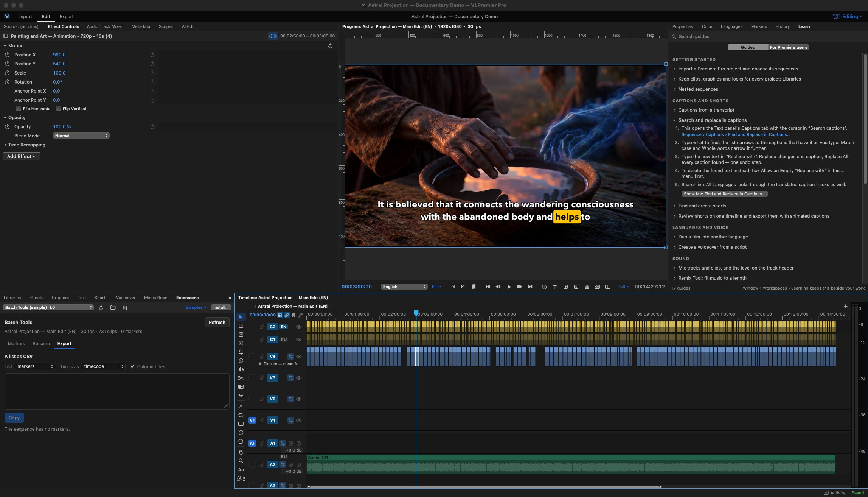The height and width of the screenshot is (497, 868).
Task: Click the Search guides field
Action: click(x=768, y=37)
